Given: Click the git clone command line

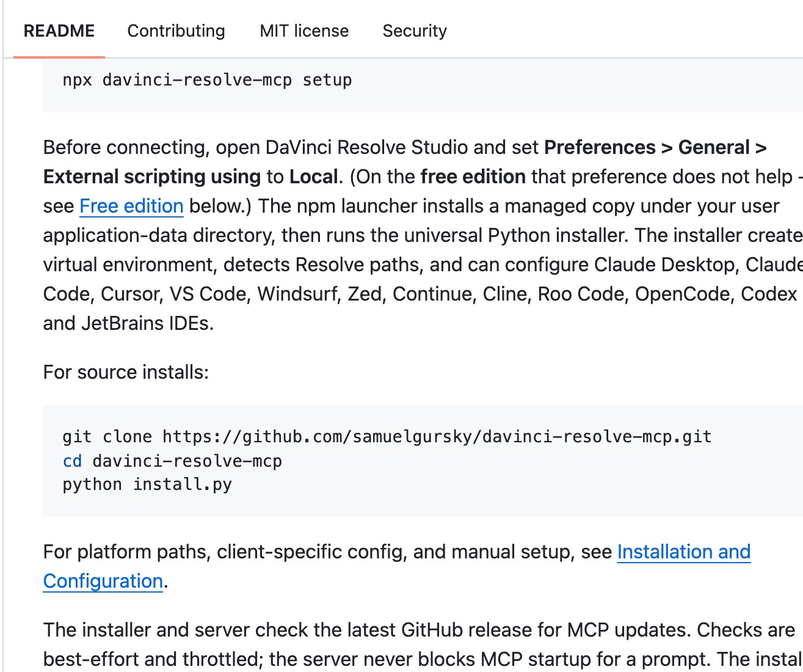Looking at the screenshot, I should (387, 437).
